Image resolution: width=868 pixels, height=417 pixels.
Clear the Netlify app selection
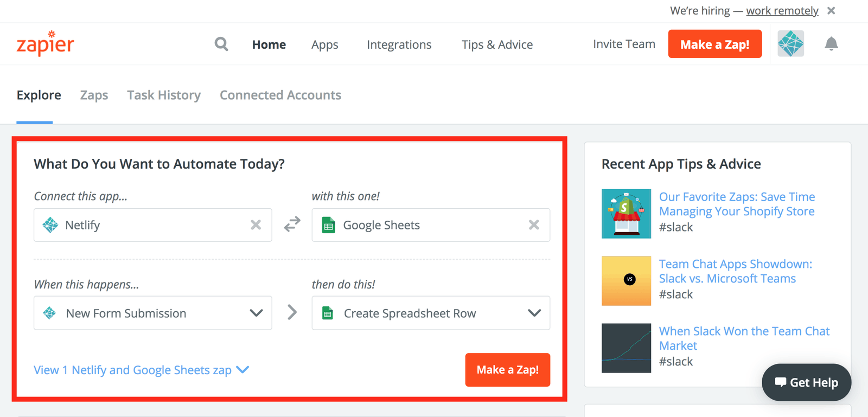(x=256, y=224)
